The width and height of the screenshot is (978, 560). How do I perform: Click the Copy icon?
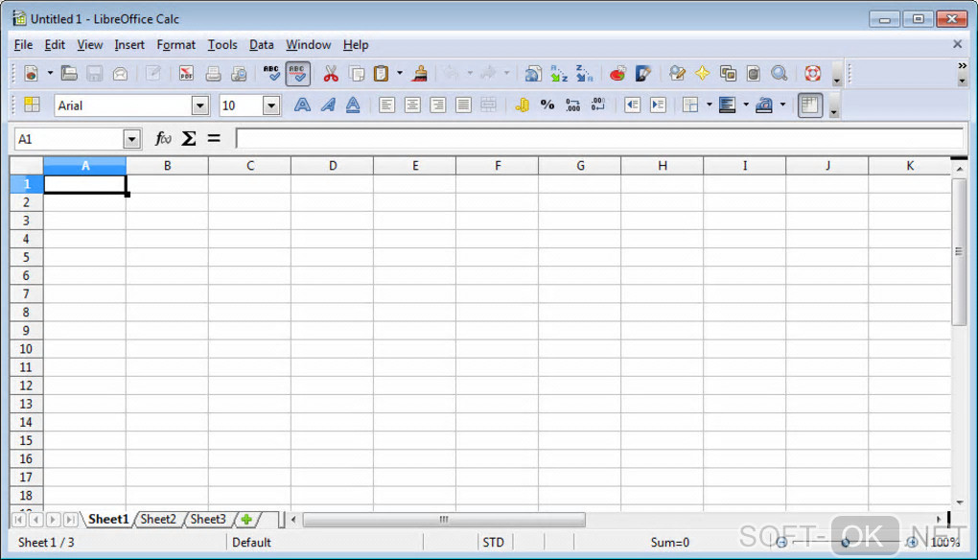point(357,74)
